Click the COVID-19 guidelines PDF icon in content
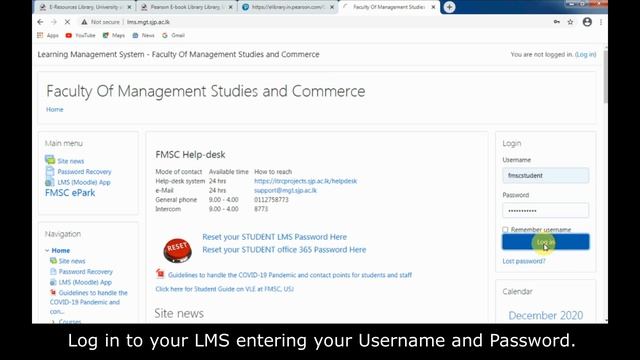640x360 pixels. [x=160, y=273]
